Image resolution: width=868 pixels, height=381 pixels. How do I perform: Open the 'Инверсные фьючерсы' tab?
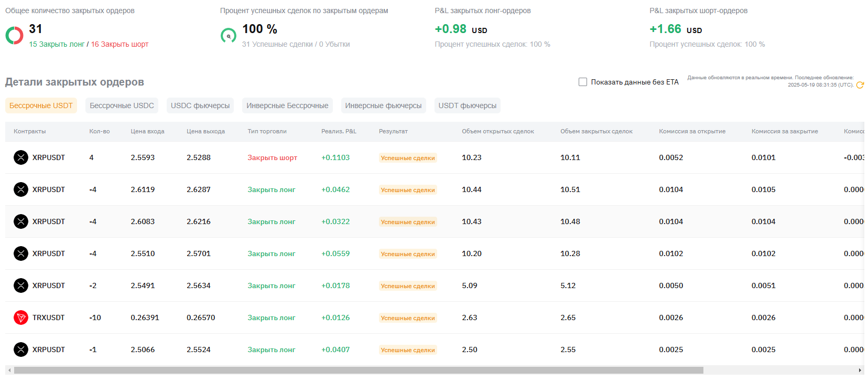pos(383,105)
